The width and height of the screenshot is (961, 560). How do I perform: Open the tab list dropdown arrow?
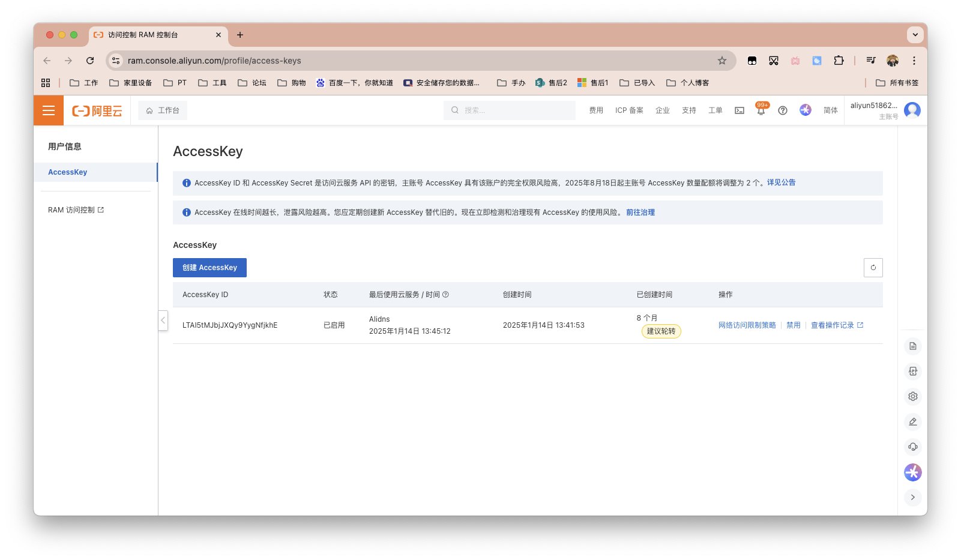[915, 35]
